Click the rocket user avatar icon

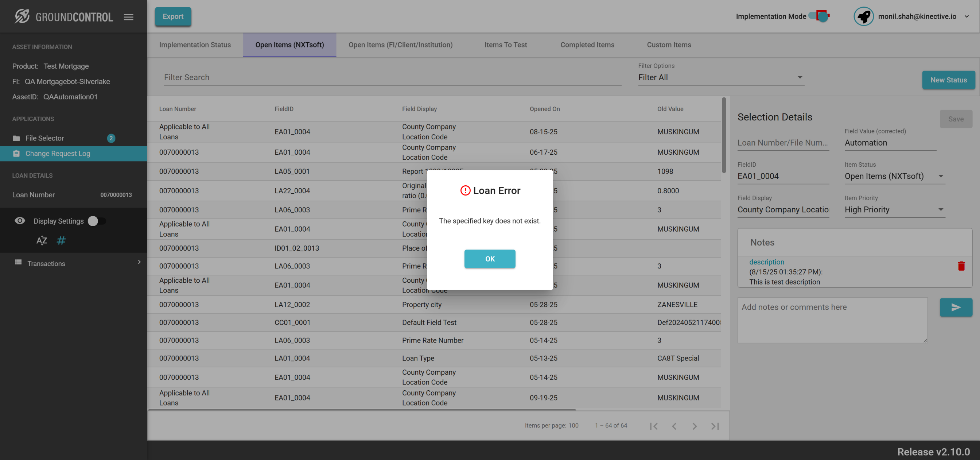point(863,16)
